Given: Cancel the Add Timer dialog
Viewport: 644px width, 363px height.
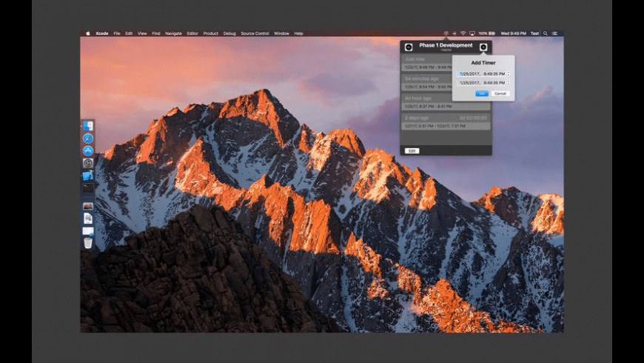Looking at the screenshot, I should pyautogui.click(x=500, y=93).
